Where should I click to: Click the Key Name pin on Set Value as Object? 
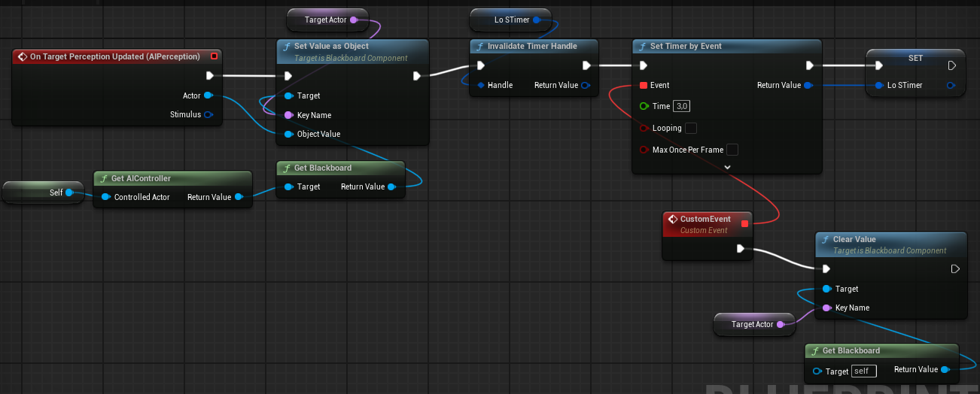tap(288, 115)
